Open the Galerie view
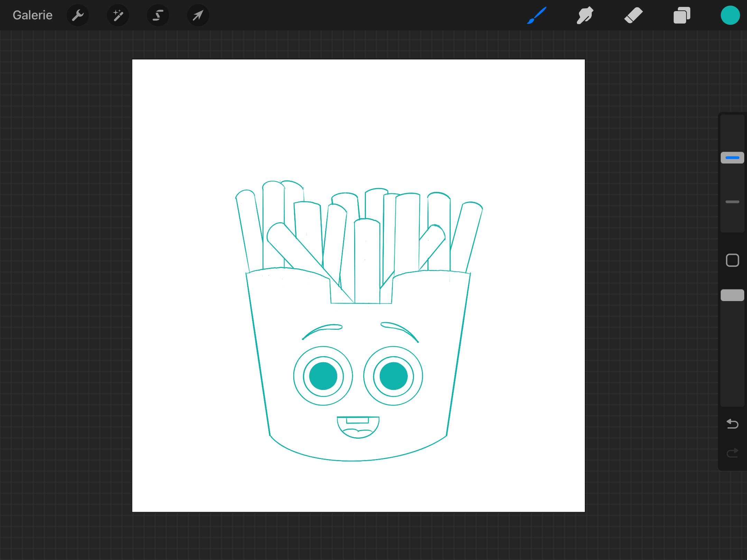747x560 pixels. tap(33, 15)
